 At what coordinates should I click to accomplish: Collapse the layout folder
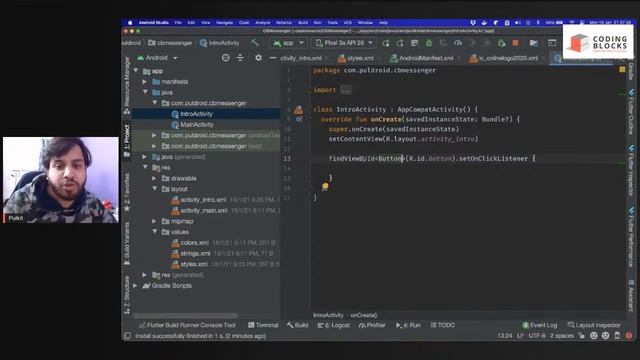pos(155,189)
